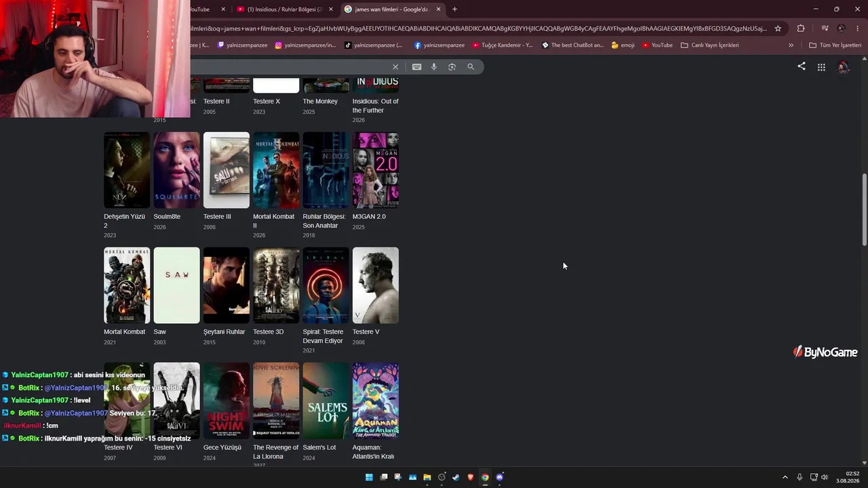Open the Spiral: Testere Devam Ediyor poster
Screen dimensions: 868x488
[x=325, y=285]
